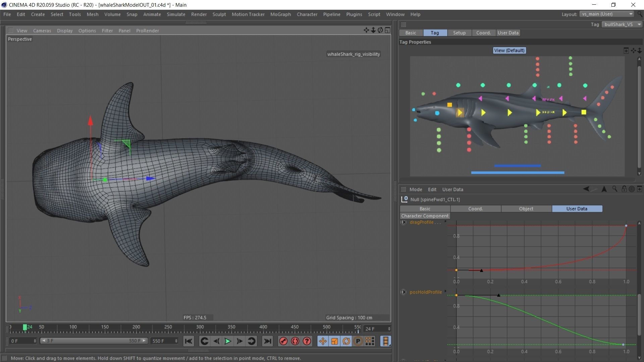The image size is (644, 362).
Task: Click Attribute Manager up arrow
Action: coord(604,189)
